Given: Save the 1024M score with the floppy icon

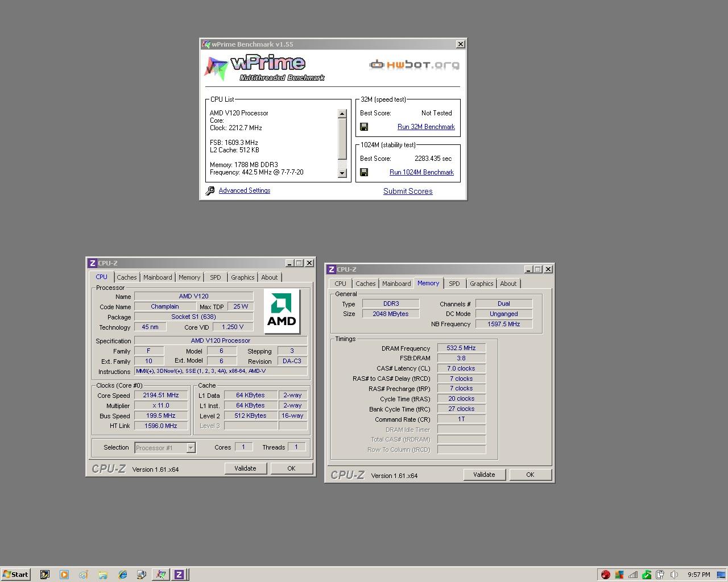Looking at the screenshot, I should click(364, 172).
